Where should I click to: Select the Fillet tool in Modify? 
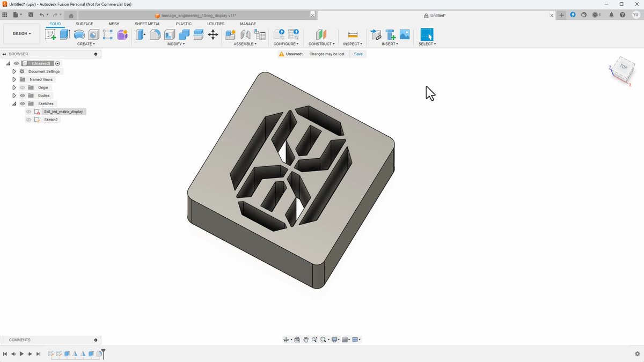pyautogui.click(x=155, y=35)
